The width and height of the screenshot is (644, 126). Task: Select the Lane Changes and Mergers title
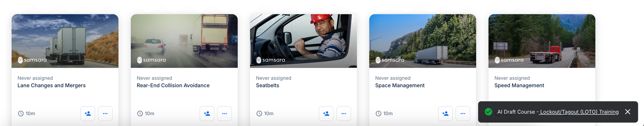coord(52,85)
